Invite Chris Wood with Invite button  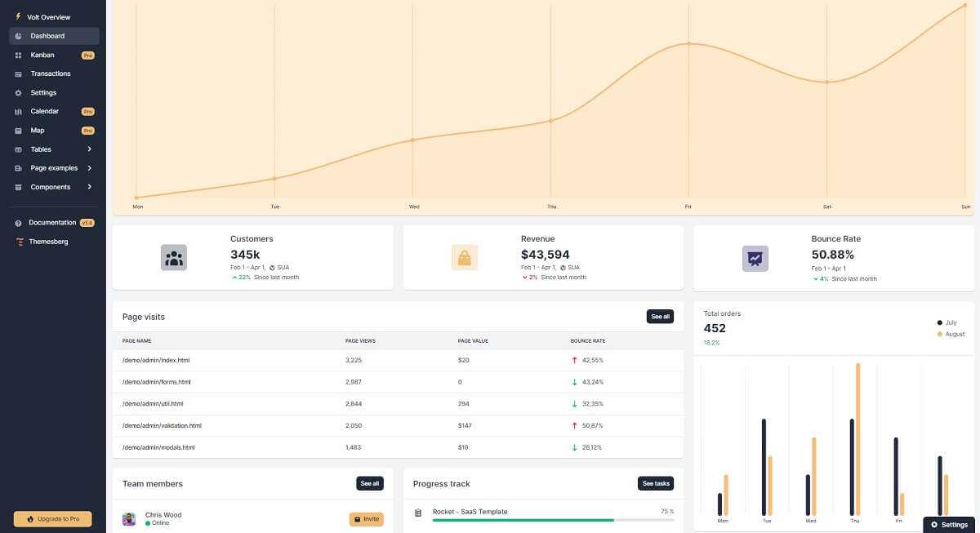click(366, 519)
